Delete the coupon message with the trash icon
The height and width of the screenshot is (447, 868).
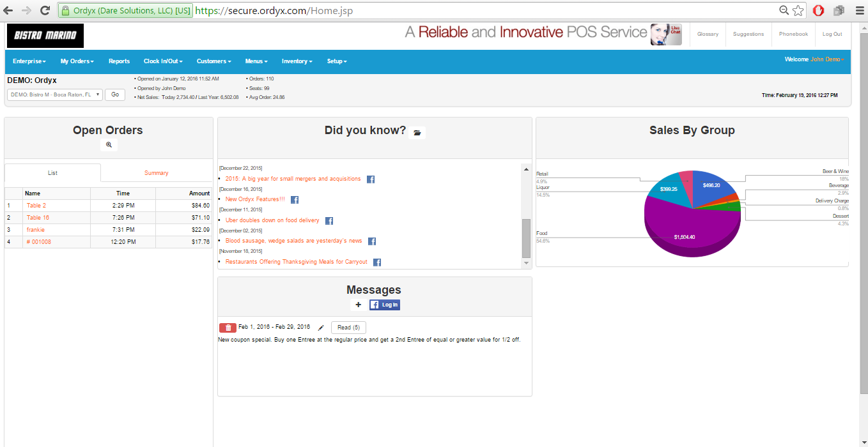point(228,328)
